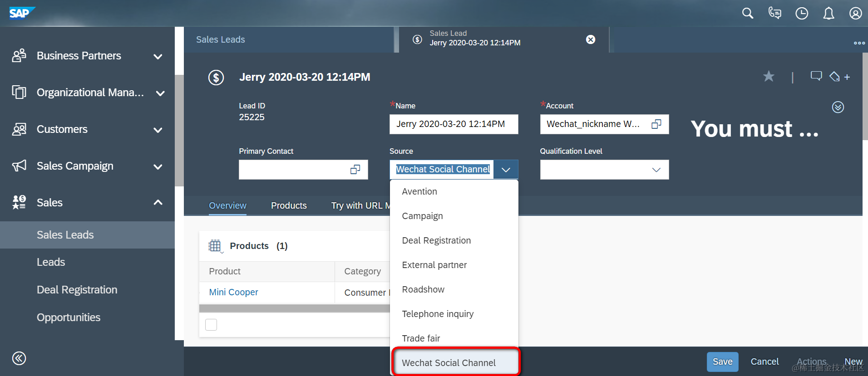The image size is (868, 376).
Task: Expand the Business Partners menu chevron
Action: coord(158,57)
